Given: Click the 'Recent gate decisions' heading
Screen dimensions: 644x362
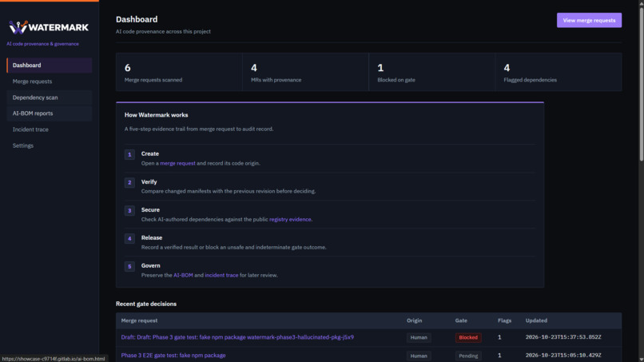Looking at the screenshot, I should pyautogui.click(x=146, y=304).
